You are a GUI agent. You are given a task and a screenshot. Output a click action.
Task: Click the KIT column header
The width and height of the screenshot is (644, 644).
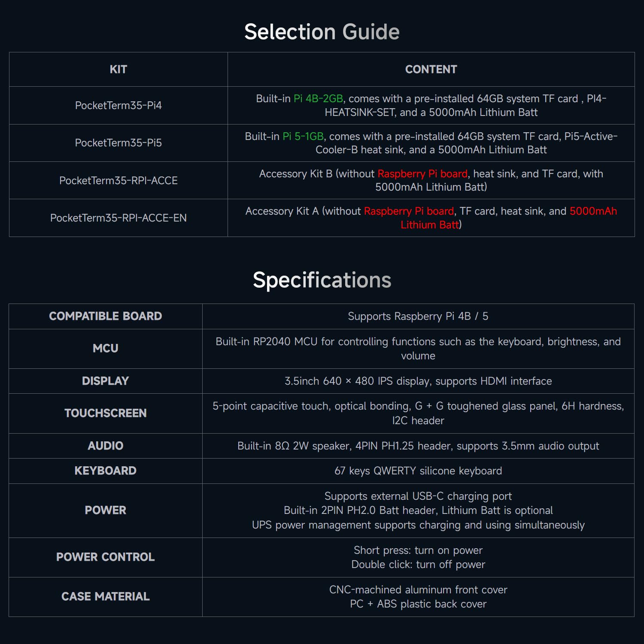(118, 70)
